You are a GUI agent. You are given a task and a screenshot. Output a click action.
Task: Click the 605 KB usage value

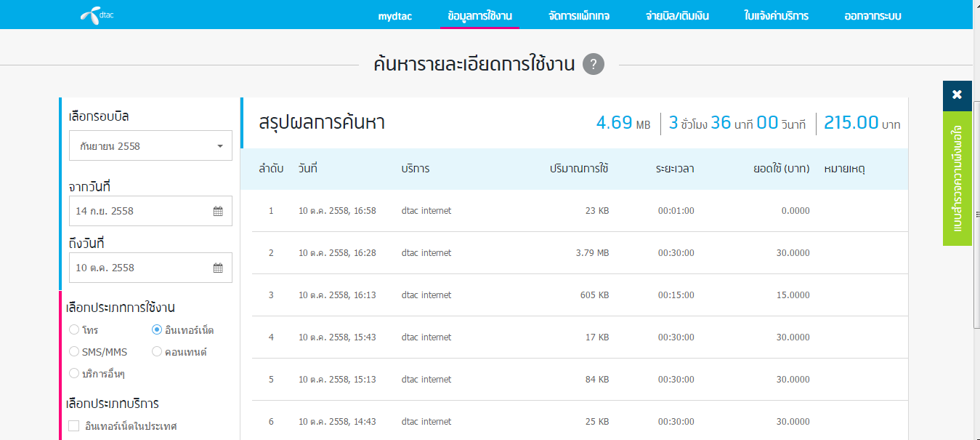pos(594,295)
